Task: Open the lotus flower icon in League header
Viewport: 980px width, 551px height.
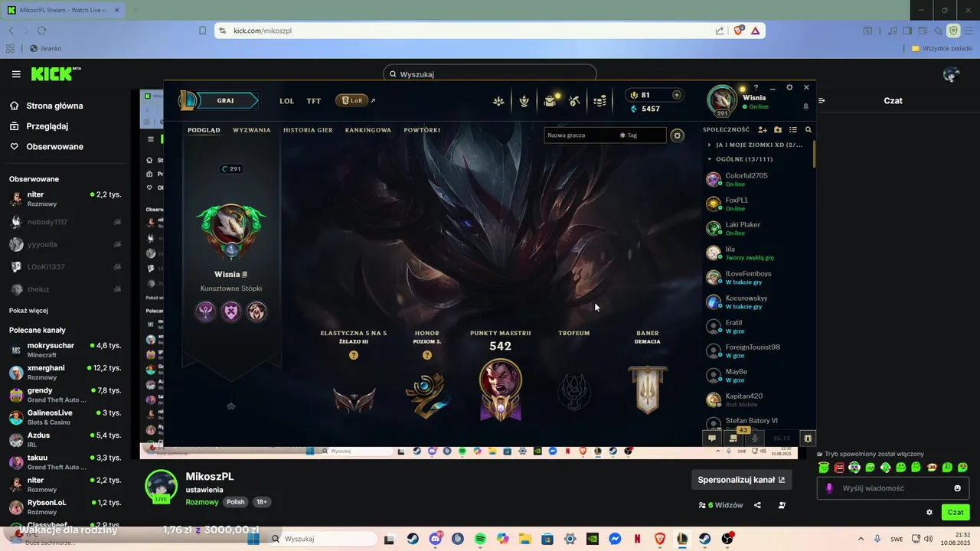Action: pos(498,101)
